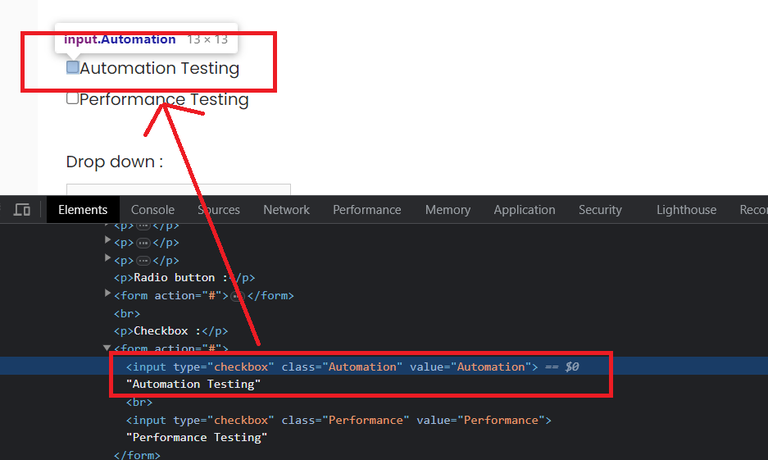Select the input class="Performance" DOM line

[x=338, y=420]
